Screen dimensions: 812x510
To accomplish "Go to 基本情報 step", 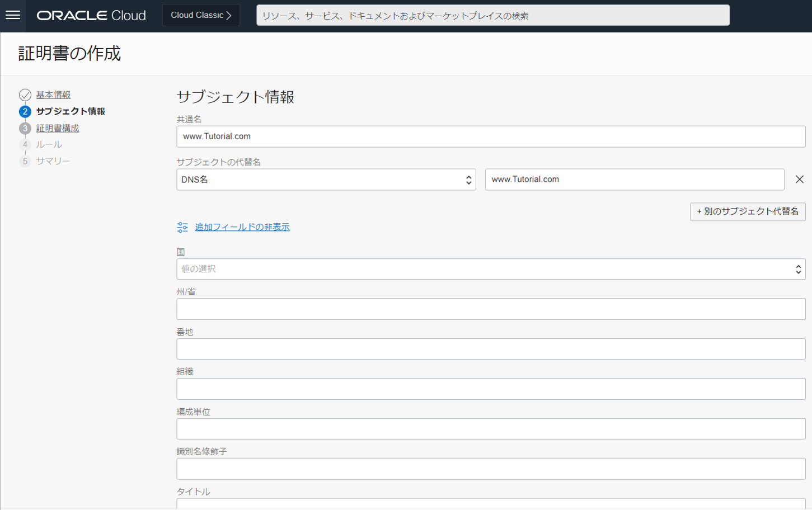I will (53, 95).
